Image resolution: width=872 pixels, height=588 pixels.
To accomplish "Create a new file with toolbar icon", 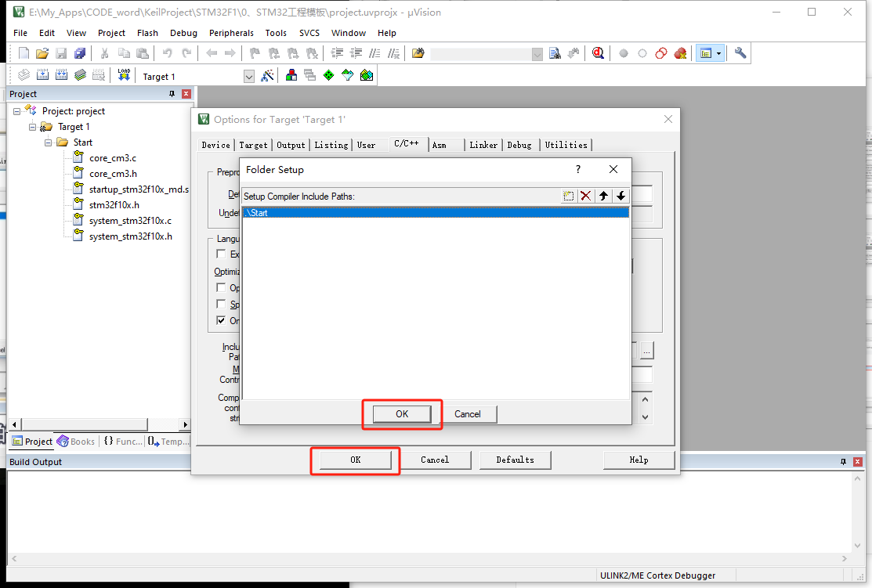I will tap(24, 53).
